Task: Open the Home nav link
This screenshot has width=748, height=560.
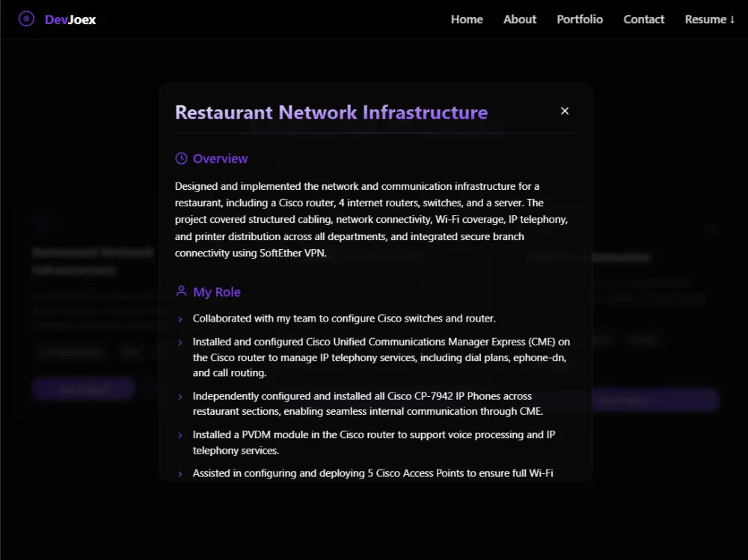Action: (467, 19)
